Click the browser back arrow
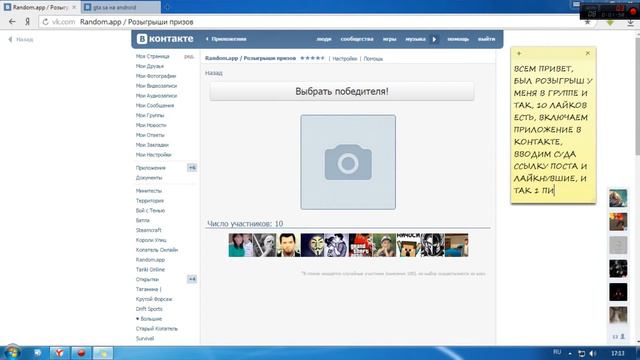The height and width of the screenshot is (360, 640). coord(12,22)
